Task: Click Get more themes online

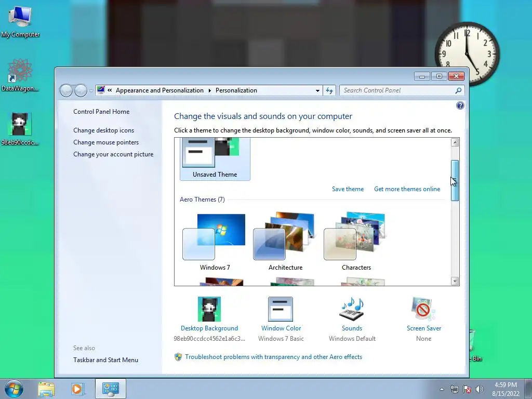Action: [x=407, y=189]
